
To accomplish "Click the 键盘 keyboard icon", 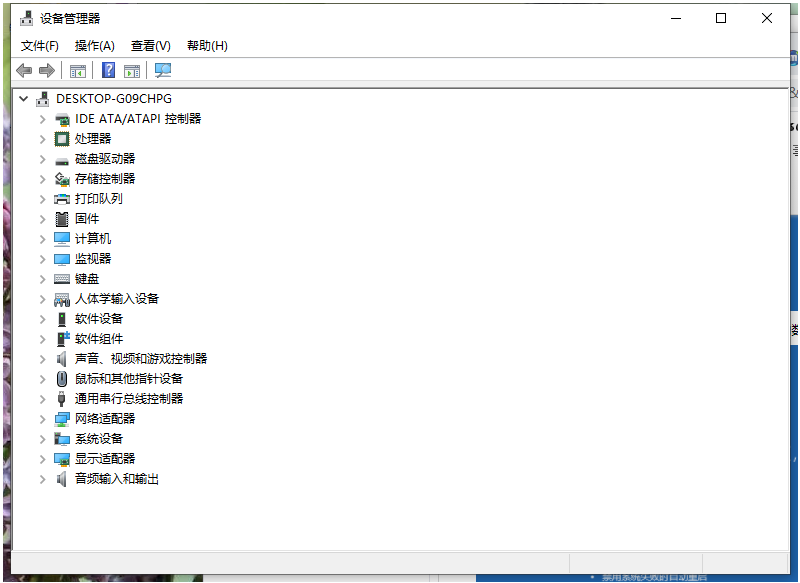I will click(62, 279).
